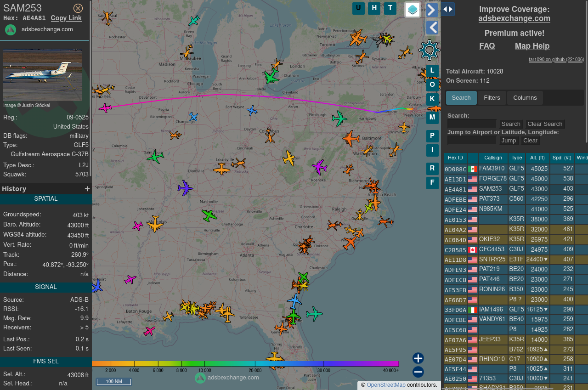
Task: Click the blue aircraft icon near Fort Wayne
Action: tap(252, 110)
